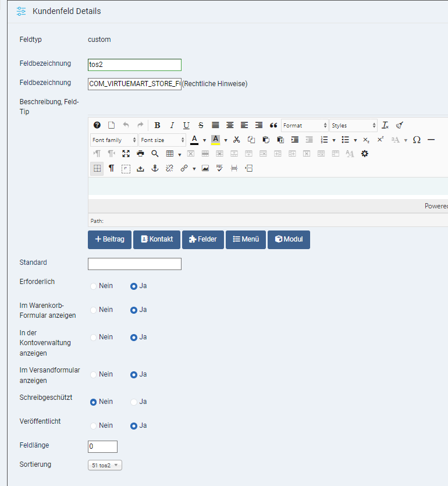Pick the yellow text highlight color

(x=215, y=140)
